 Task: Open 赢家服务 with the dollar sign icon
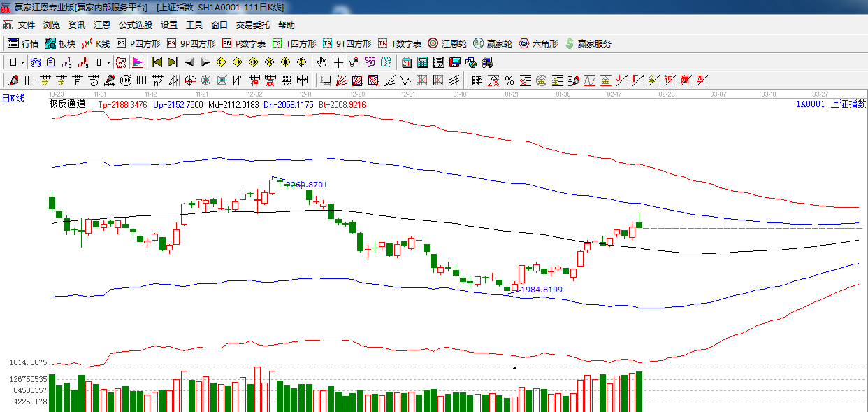(588, 43)
